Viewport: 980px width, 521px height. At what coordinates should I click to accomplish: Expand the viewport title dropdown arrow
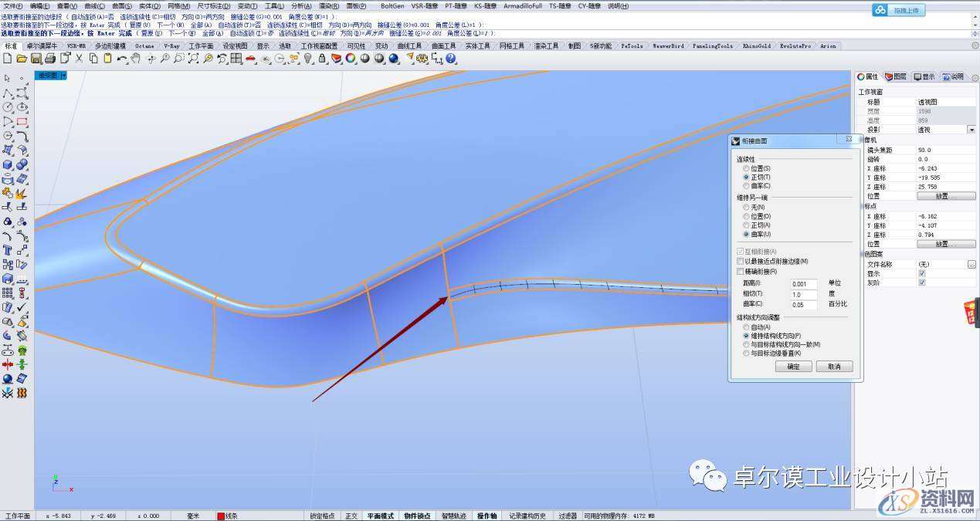coord(63,76)
